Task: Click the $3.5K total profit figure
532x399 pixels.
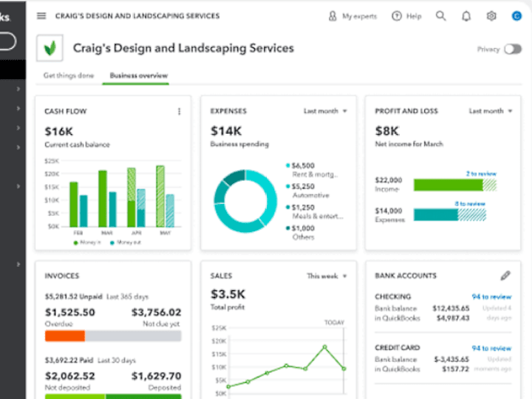Action: [228, 294]
